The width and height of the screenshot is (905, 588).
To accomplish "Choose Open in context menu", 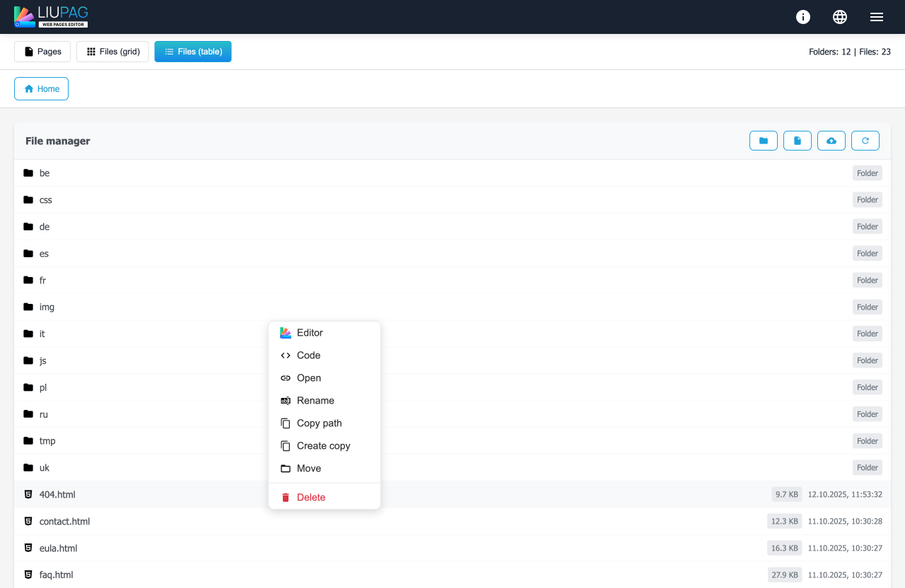I will click(x=325, y=378).
